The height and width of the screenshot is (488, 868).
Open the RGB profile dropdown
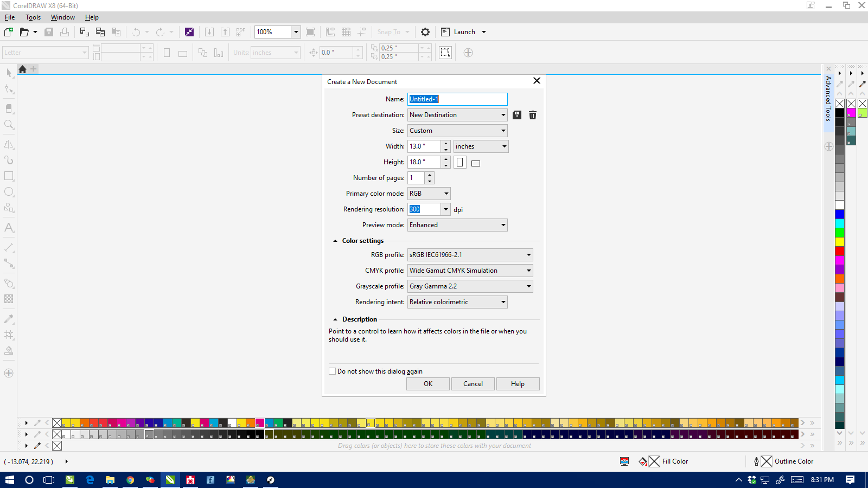(x=527, y=254)
